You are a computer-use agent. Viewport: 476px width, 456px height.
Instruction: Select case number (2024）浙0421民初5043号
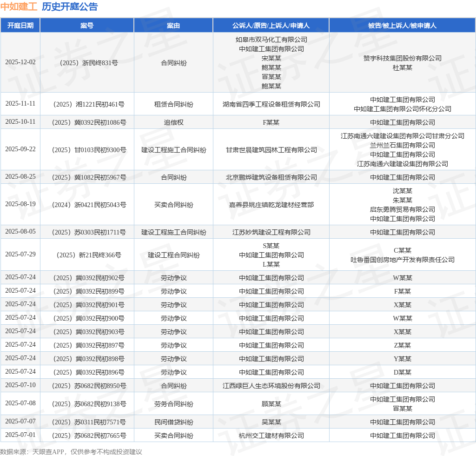(89, 205)
